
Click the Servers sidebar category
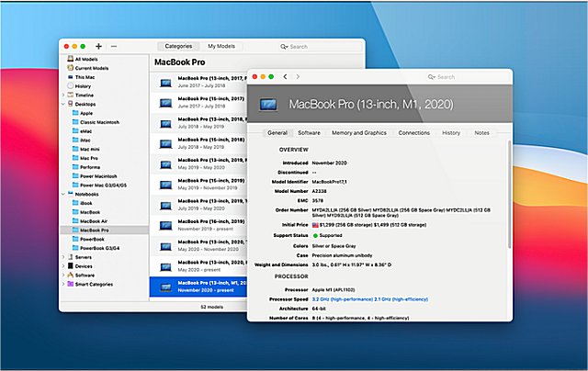pyautogui.click(x=80, y=257)
